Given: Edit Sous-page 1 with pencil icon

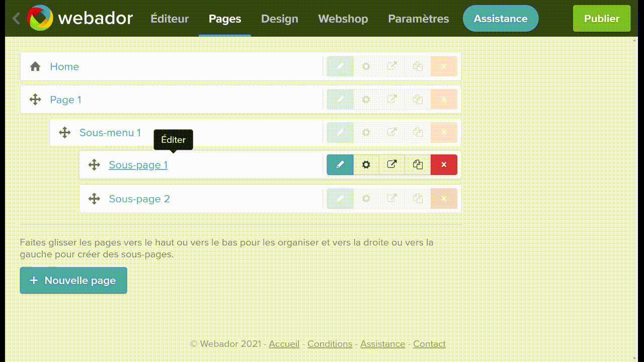Looking at the screenshot, I should [340, 165].
